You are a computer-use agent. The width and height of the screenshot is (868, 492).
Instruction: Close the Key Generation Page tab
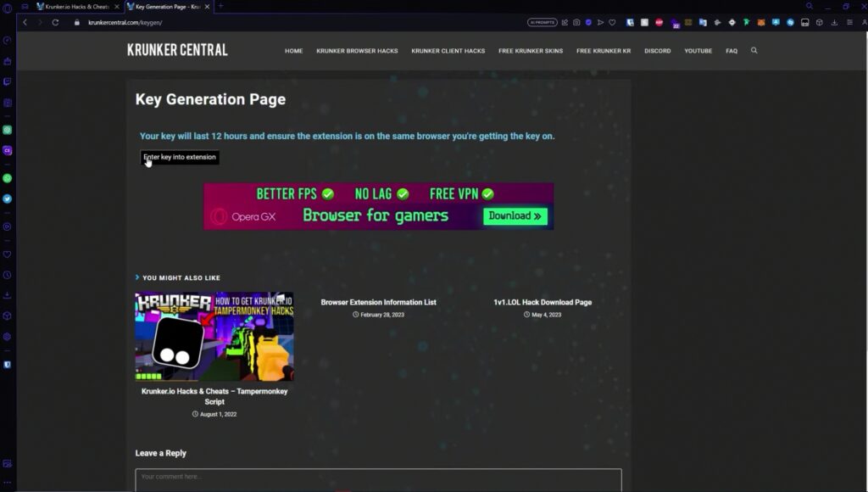(207, 7)
